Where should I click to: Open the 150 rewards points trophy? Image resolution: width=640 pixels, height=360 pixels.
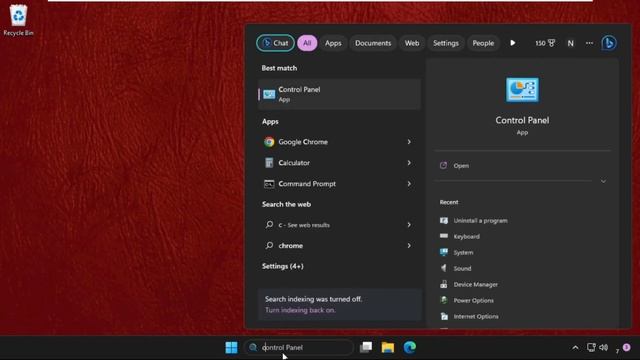point(545,43)
